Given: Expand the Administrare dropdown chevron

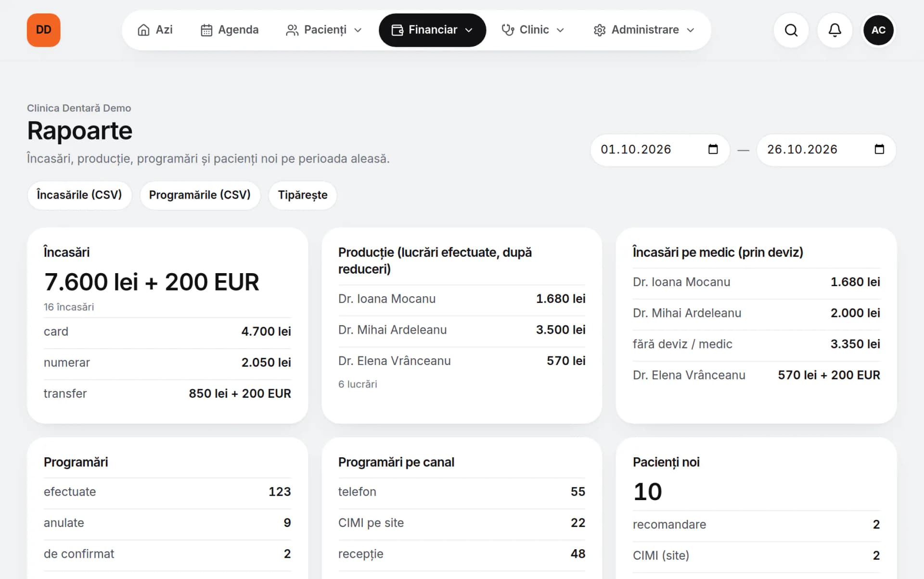Looking at the screenshot, I should click(691, 30).
